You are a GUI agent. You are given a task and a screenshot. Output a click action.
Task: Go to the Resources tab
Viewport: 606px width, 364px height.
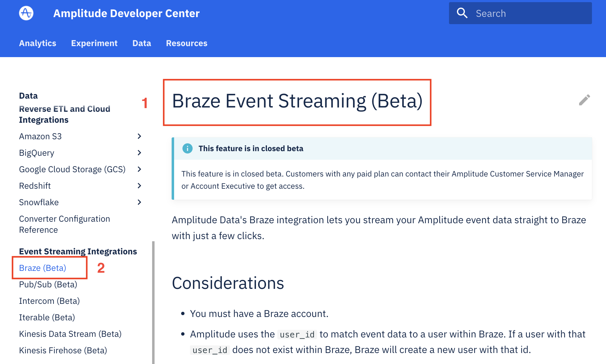[x=187, y=43]
